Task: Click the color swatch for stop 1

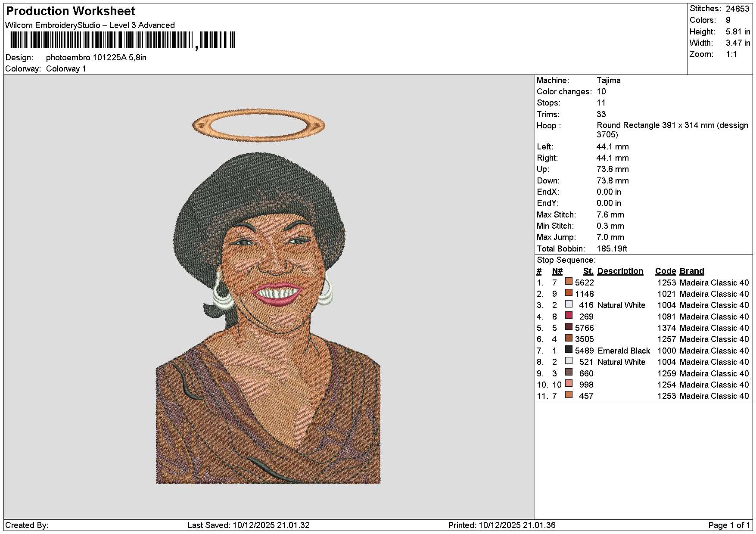Action: [x=569, y=282]
